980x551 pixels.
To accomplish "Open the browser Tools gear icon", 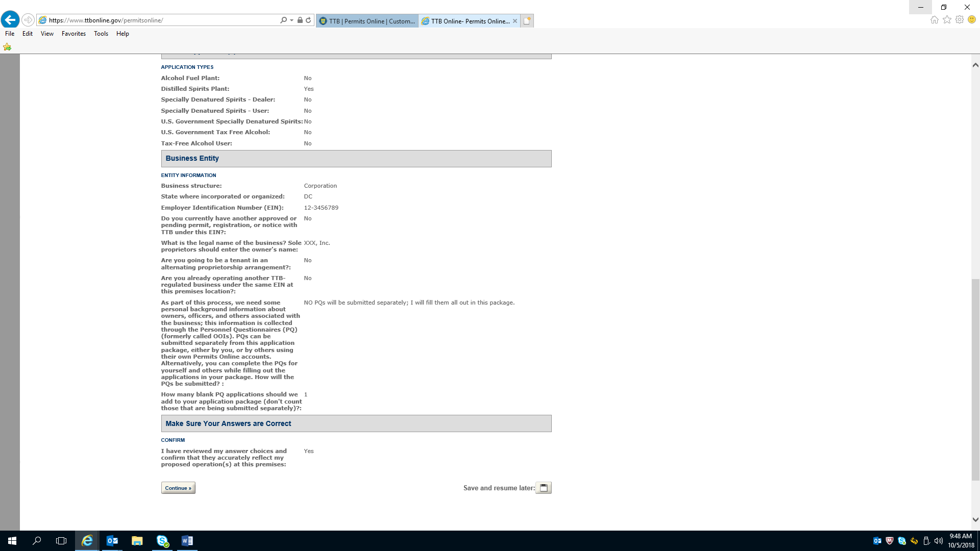I will (x=960, y=20).
